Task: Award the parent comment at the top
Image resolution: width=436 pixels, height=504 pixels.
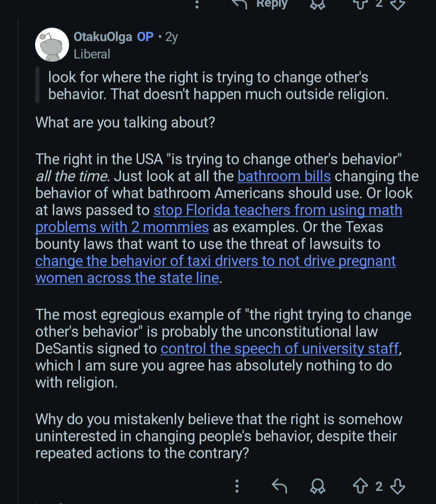Action: point(317,4)
